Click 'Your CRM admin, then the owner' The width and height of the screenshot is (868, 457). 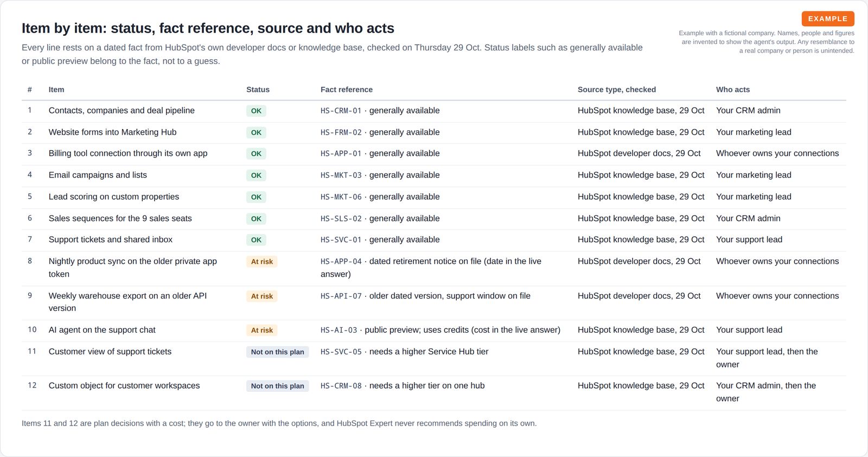tap(766, 392)
